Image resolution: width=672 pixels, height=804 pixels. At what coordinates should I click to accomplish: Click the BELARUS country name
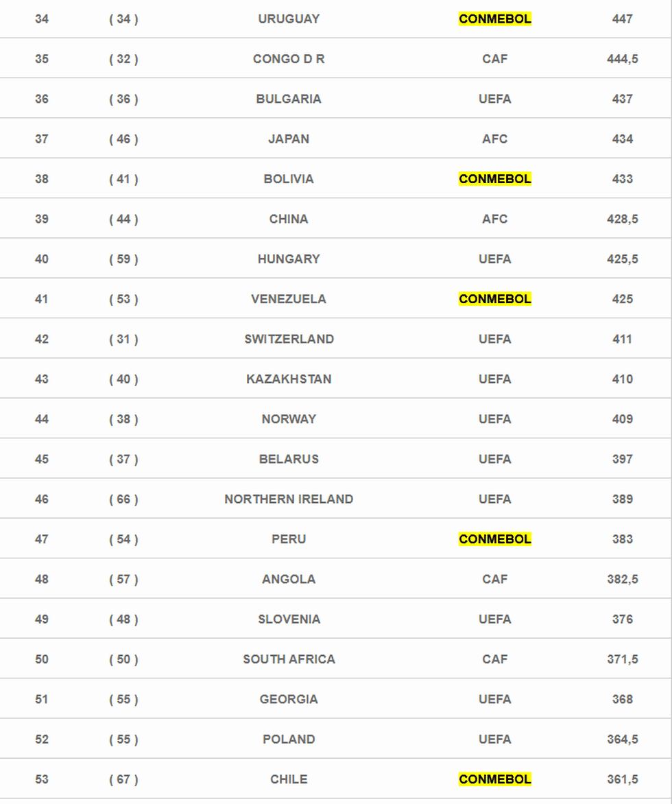pyautogui.click(x=289, y=459)
